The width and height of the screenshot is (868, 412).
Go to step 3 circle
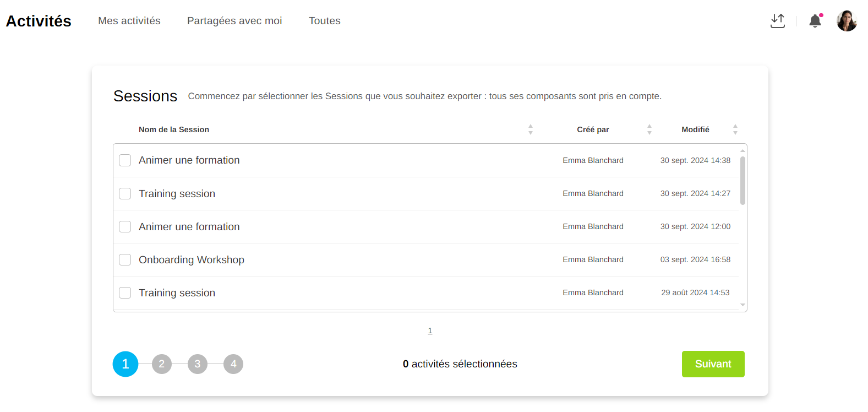pos(198,364)
